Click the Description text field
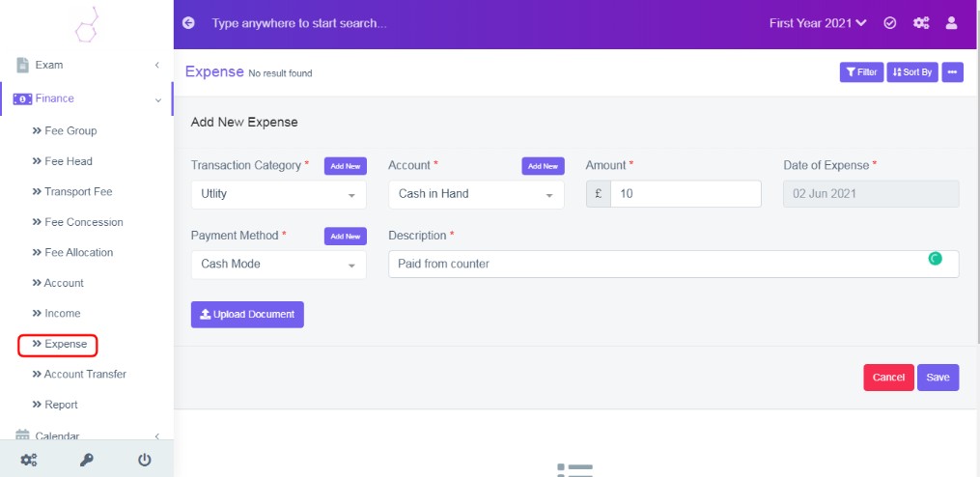Viewport: 980px width, 477px height. click(674, 265)
